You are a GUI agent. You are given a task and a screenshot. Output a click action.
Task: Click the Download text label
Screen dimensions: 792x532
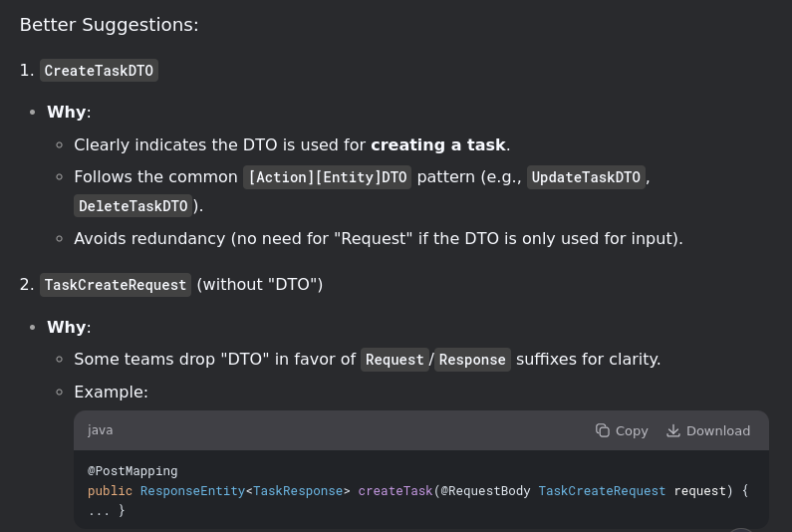(717, 431)
